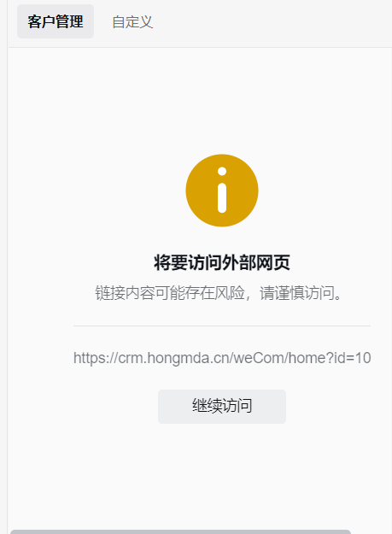
Task: Click the 链接内容可能存在风险 warning text
Action: coord(170,293)
